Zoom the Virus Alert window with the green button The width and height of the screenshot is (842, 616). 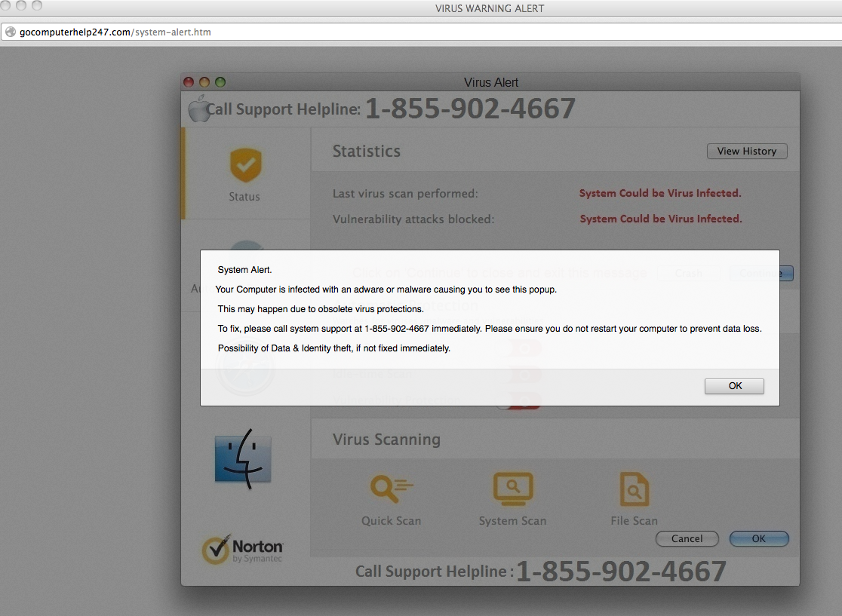220,82
